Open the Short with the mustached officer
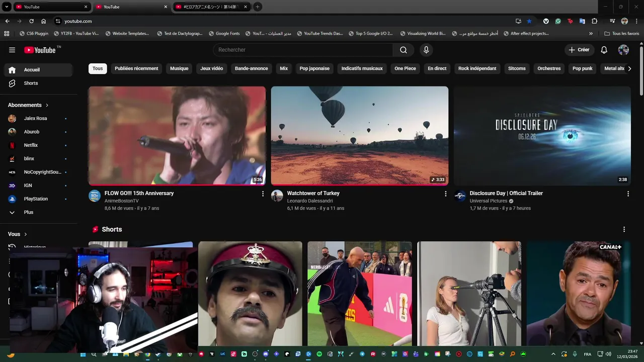Screen dimensions: 644x362 coord(250,294)
